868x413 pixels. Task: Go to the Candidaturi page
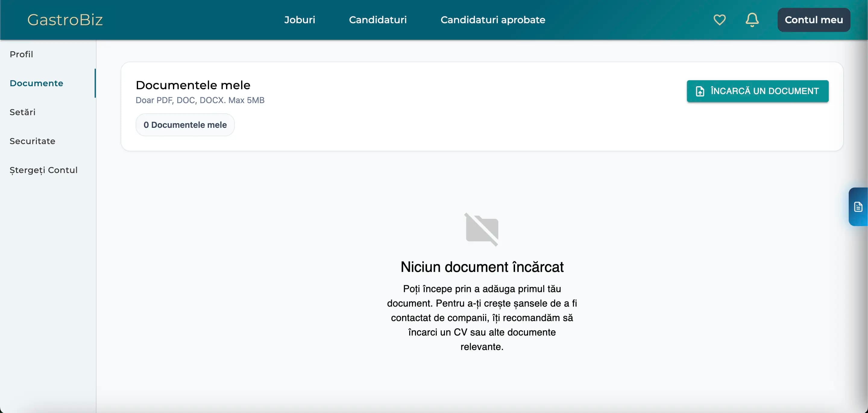point(378,20)
